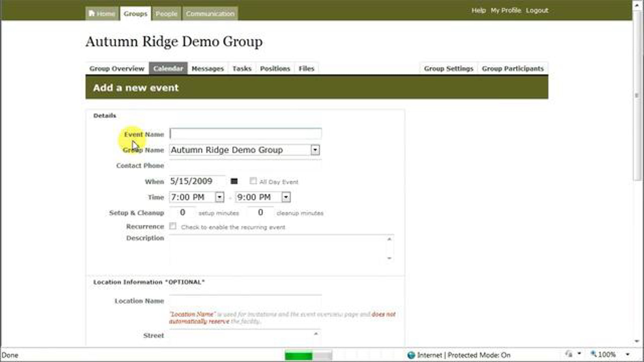Open the Messages tab
The height and width of the screenshot is (362, 644).
click(x=208, y=69)
